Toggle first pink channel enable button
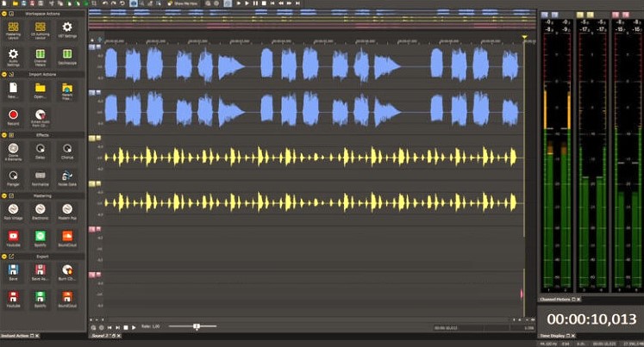This screenshot has height=347, width=644. [x=92, y=229]
